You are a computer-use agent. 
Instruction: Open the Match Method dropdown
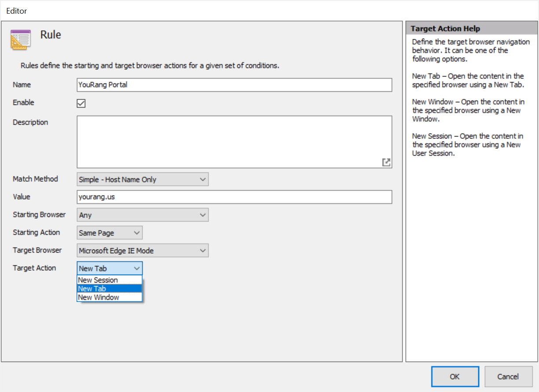142,179
